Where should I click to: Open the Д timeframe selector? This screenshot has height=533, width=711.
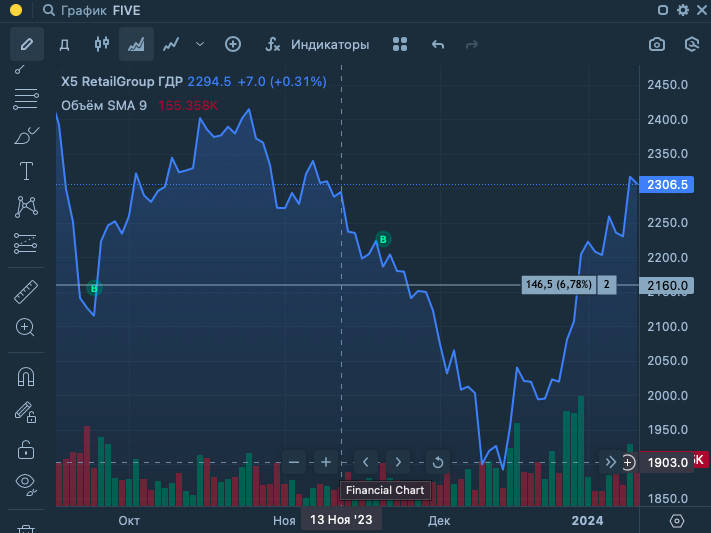[x=64, y=44]
